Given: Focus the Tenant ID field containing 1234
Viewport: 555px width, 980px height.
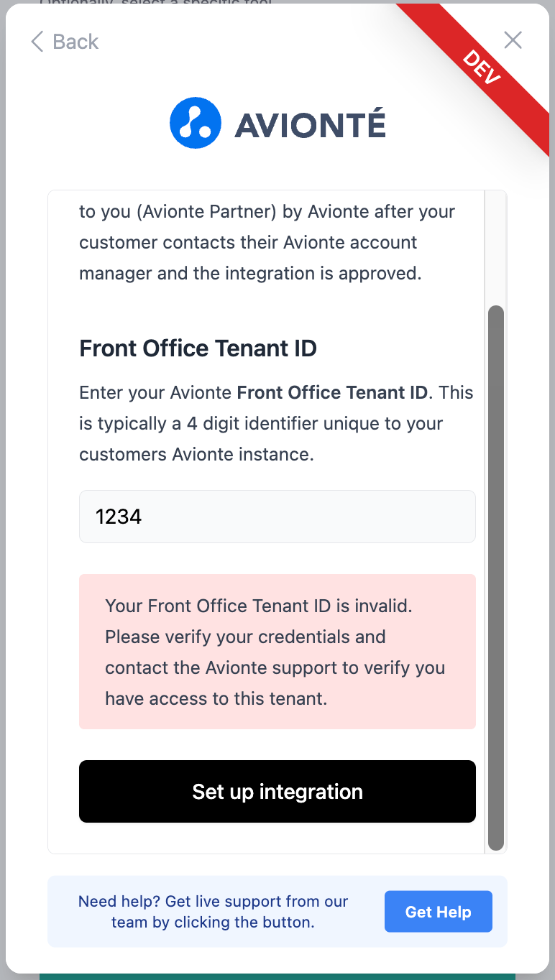Looking at the screenshot, I should [277, 517].
